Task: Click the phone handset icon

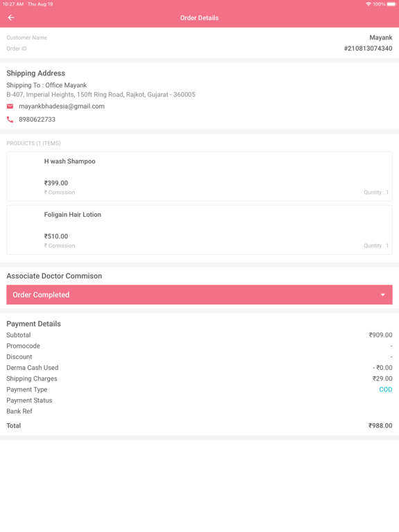Action: pos(10,119)
